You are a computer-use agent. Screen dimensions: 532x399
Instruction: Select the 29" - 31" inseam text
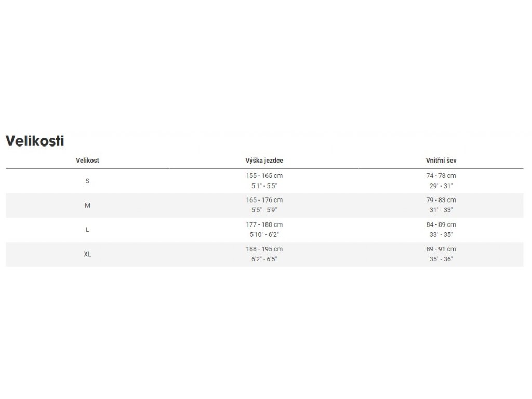coord(441,185)
